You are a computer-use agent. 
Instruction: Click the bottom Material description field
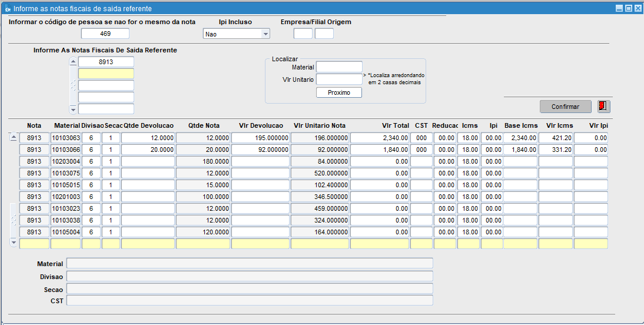[x=250, y=263]
